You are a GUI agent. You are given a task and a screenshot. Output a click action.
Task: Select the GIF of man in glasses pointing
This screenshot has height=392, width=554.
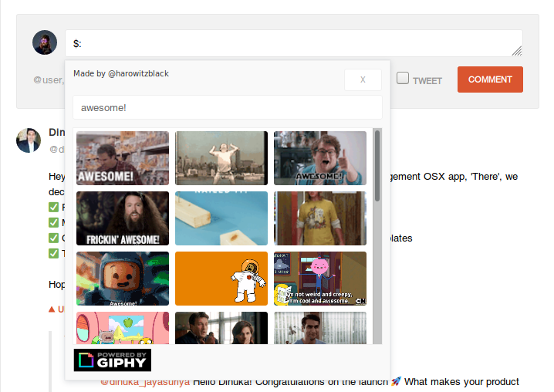click(320, 158)
